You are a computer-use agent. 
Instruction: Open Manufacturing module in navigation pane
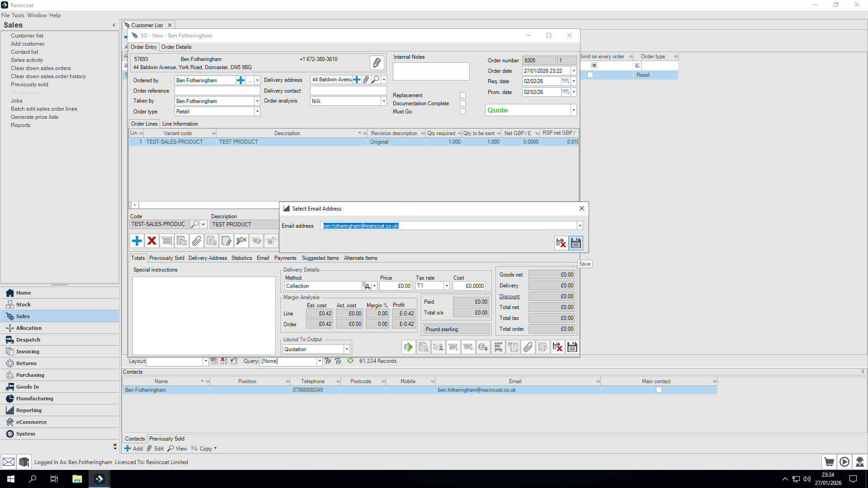click(x=34, y=399)
